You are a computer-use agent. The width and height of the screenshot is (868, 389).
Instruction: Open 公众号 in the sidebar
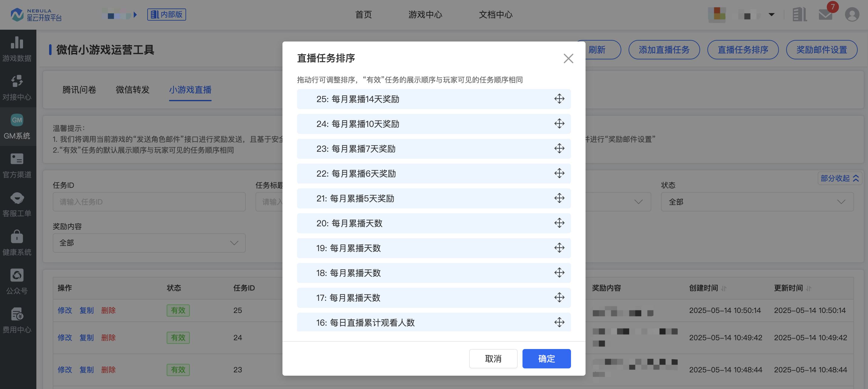[17, 281]
